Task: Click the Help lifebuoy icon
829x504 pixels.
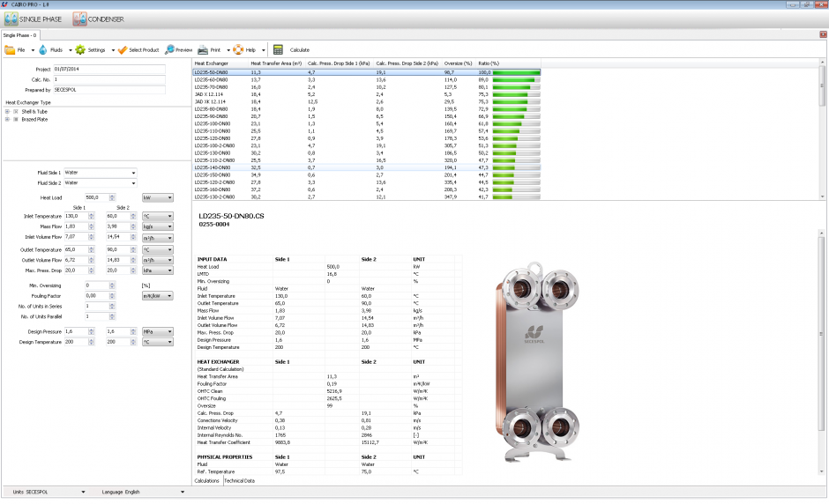Action: click(238, 49)
